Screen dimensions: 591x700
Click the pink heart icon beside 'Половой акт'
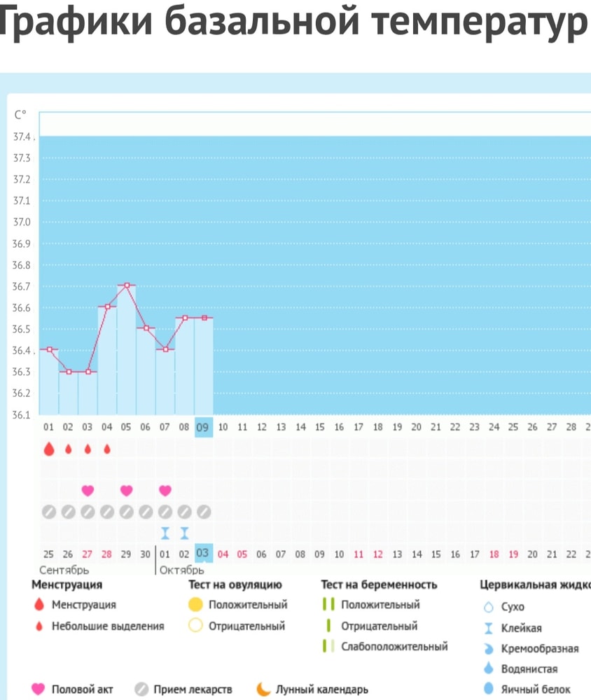tap(39, 689)
